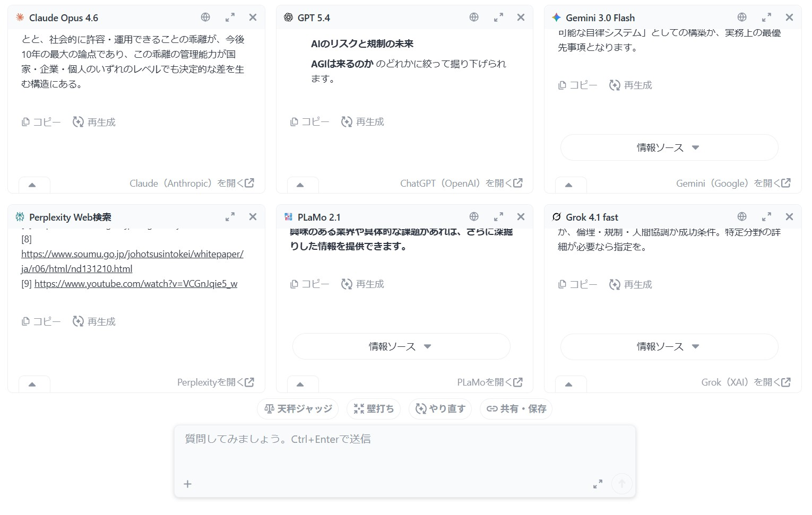This screenshot has height=515, width=812.
Task: Regenerate the GPT 5.4 response
Action: (362, 122)
